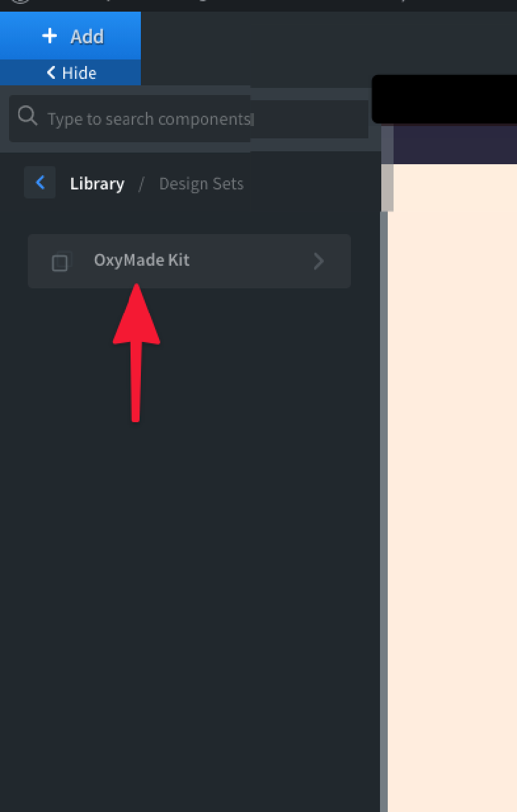
Task: Click the chevron icon inside the Hide button
Action: tap(50, 72)
